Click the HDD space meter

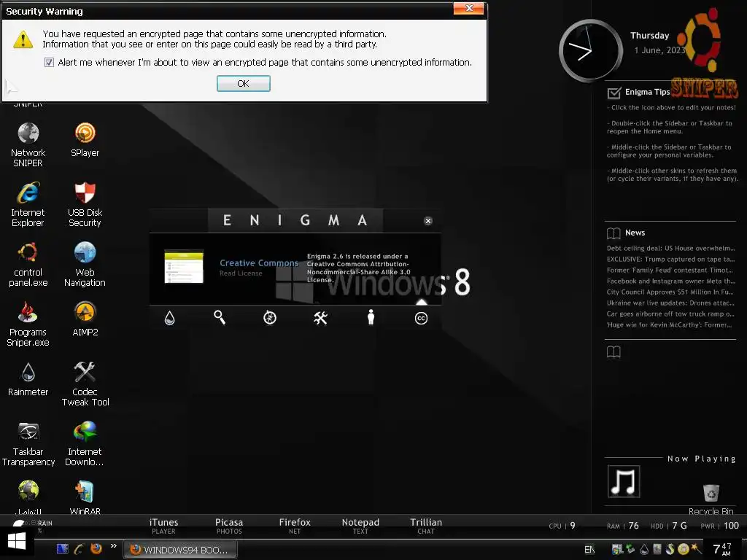point(669,526)
